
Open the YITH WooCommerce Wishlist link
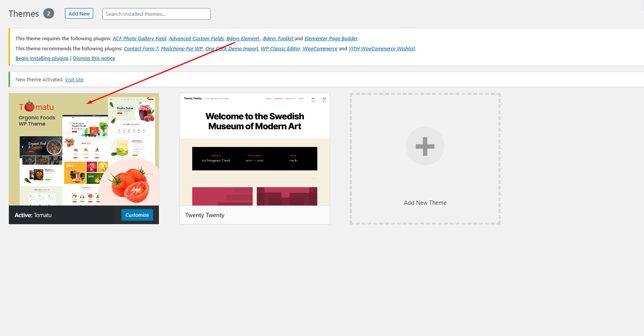point(382,48)
